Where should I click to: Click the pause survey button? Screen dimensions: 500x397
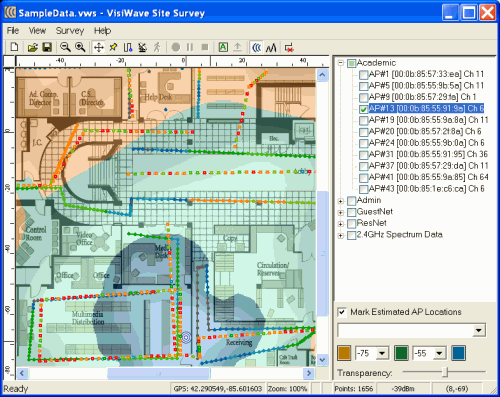coord(190,47)
